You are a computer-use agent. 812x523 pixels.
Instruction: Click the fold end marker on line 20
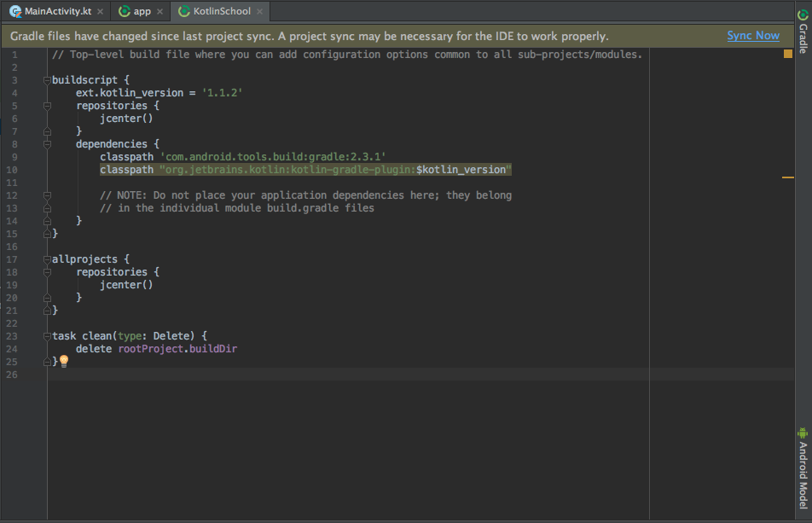[47, 298]
